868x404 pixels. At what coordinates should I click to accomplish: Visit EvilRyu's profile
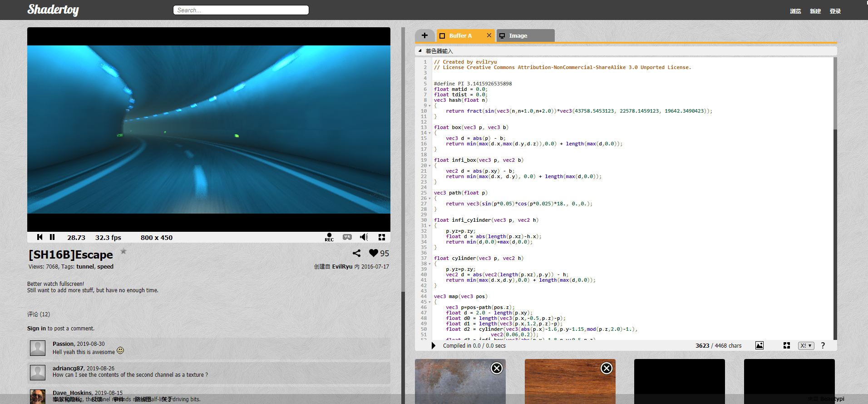(342, 267)
